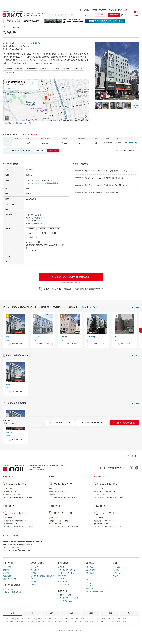The height and width of the screenshot is (644, 142).
Task: Open AIチャットでオフィスをご提案 banner
Action: [105, 21]
